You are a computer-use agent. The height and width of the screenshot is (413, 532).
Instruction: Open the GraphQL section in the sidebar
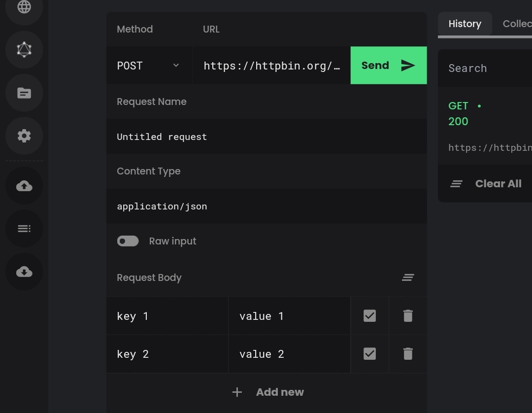24,49
